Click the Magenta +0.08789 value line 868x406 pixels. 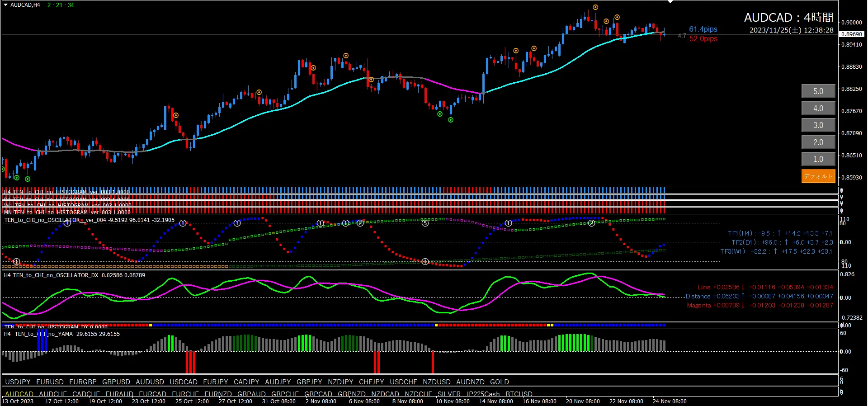tap(760, 305)
